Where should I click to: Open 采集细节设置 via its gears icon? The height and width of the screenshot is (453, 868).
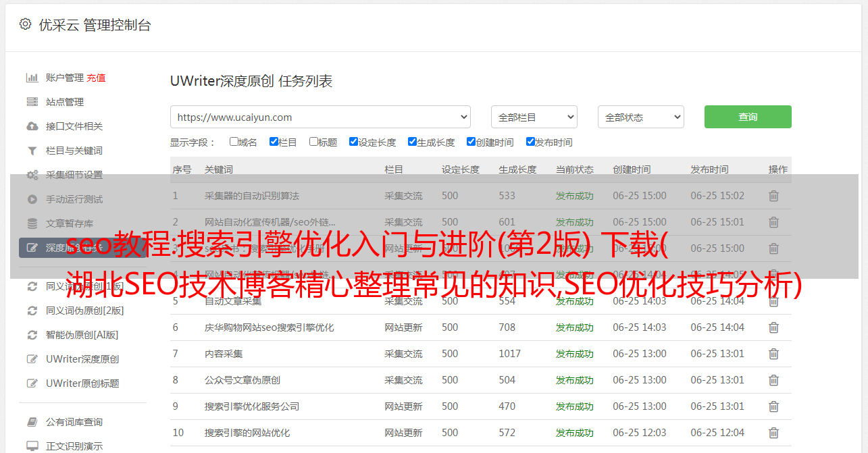pyautogui.click(x=32, y=175)
